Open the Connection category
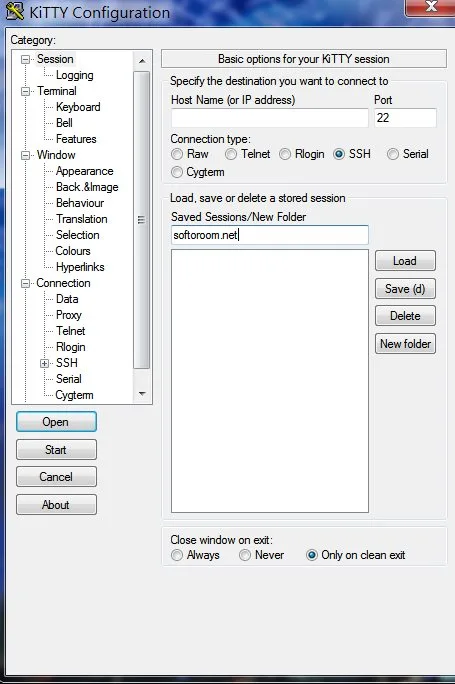 [x=63, y=283]
